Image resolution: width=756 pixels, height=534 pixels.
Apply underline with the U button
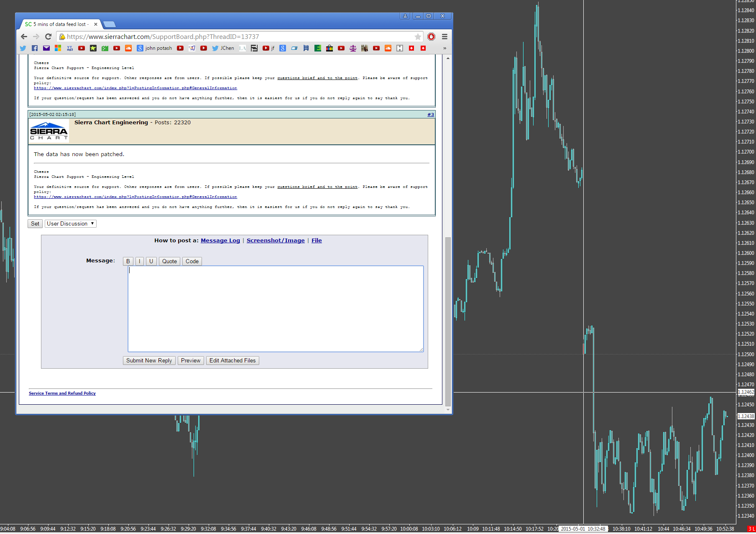151,261
